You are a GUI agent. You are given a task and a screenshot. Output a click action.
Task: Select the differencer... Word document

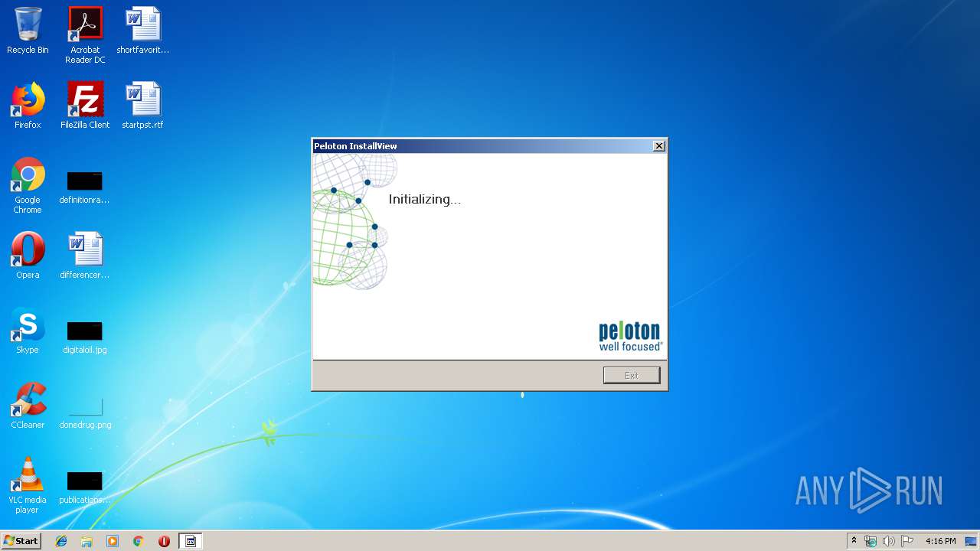(85, 256)
